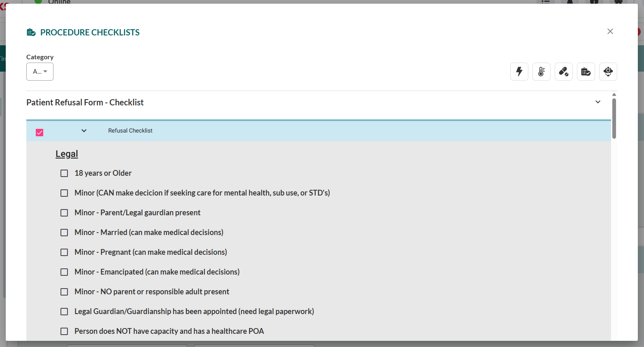The image size is (644, 347).
Task: Check the Minor - Emancipated option
Action: [64, 272]
